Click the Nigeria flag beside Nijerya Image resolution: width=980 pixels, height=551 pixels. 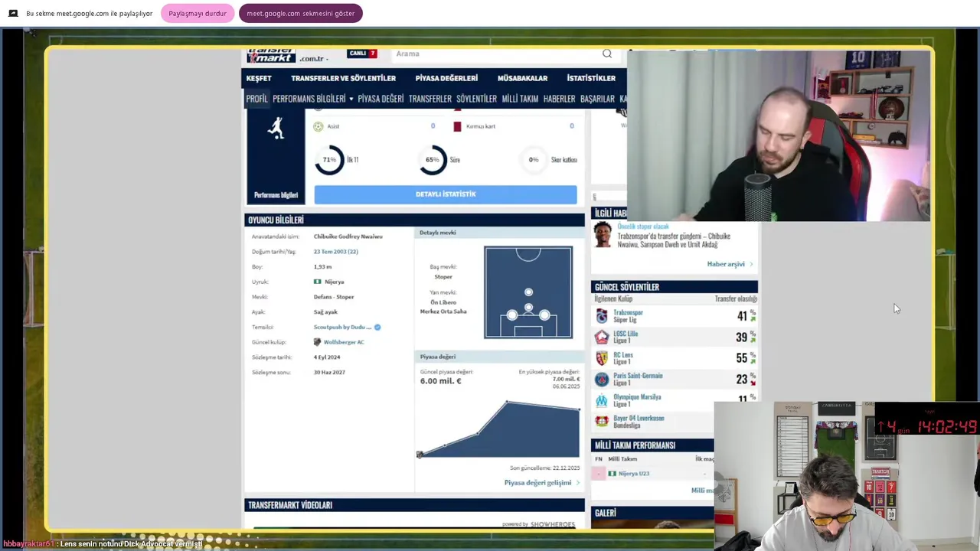[317, 282]
